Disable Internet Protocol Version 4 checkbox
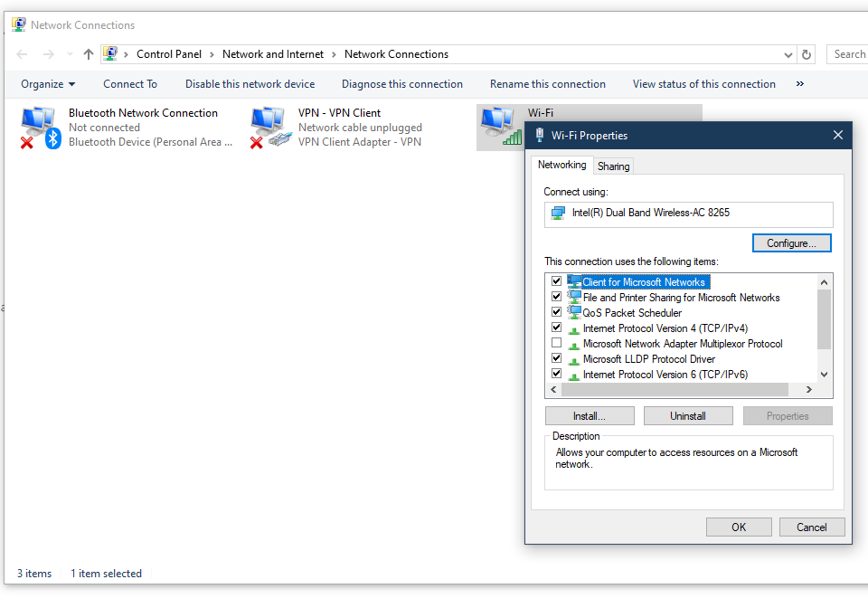 556,328
